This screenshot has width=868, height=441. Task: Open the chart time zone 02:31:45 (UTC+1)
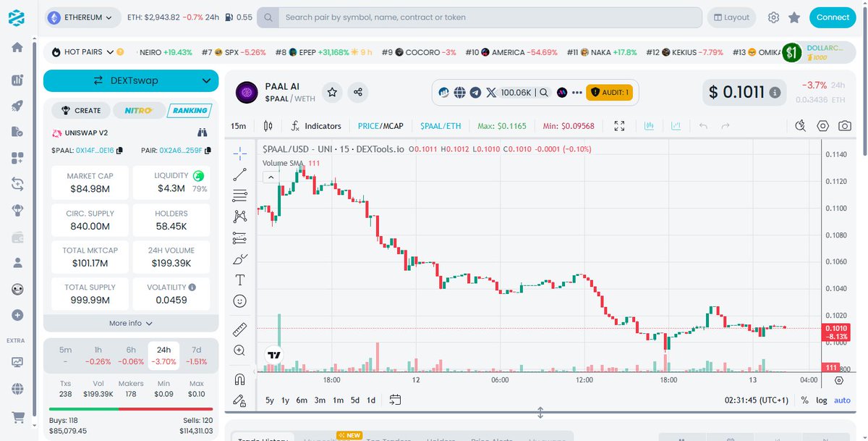pos(757,400)
